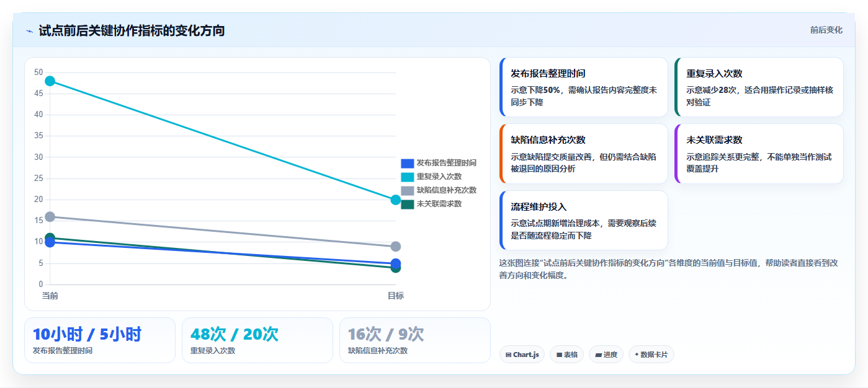Select the green data point at 11 on 当前
Viewport: 868px width, 388px height.
point(50,237)
